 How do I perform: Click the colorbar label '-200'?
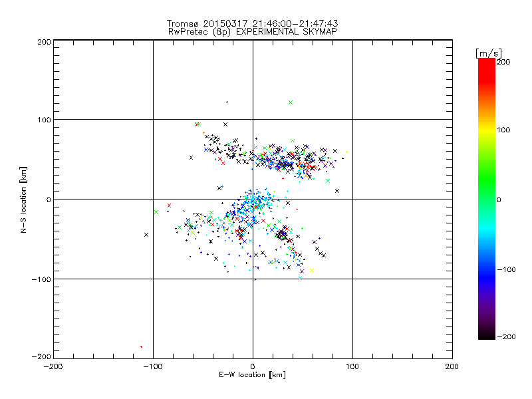(506, 336)
